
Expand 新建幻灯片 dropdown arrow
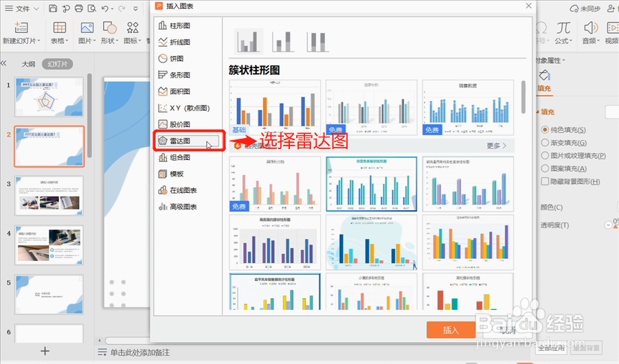38,41
